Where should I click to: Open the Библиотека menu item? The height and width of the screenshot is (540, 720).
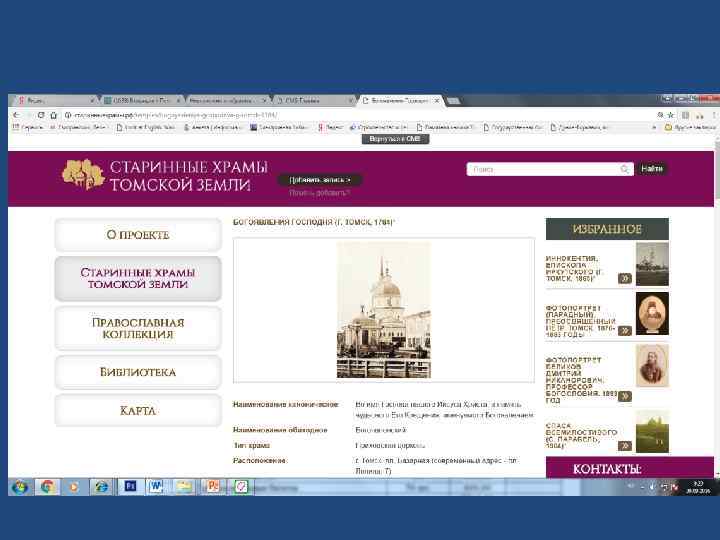coord(138,372)
